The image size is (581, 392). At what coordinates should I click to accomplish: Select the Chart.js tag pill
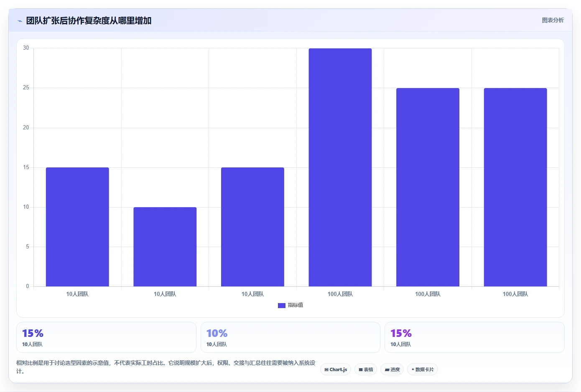(336, 369)
